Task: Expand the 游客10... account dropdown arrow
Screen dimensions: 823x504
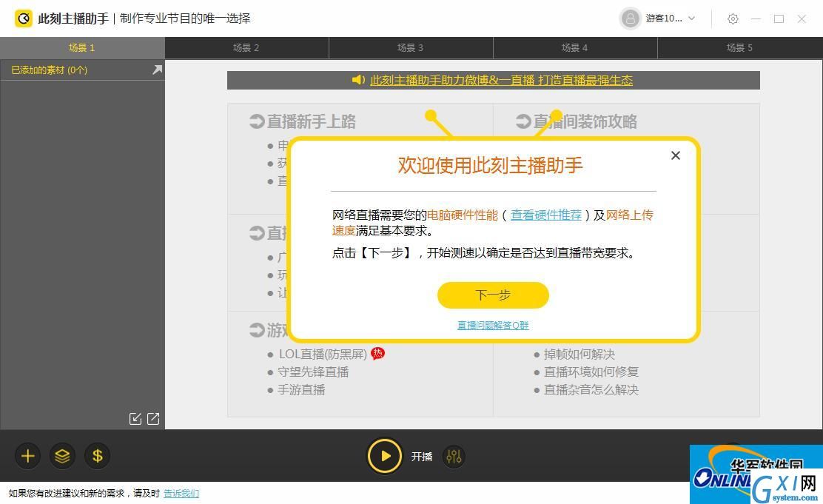Action: [x=692, y=19]
